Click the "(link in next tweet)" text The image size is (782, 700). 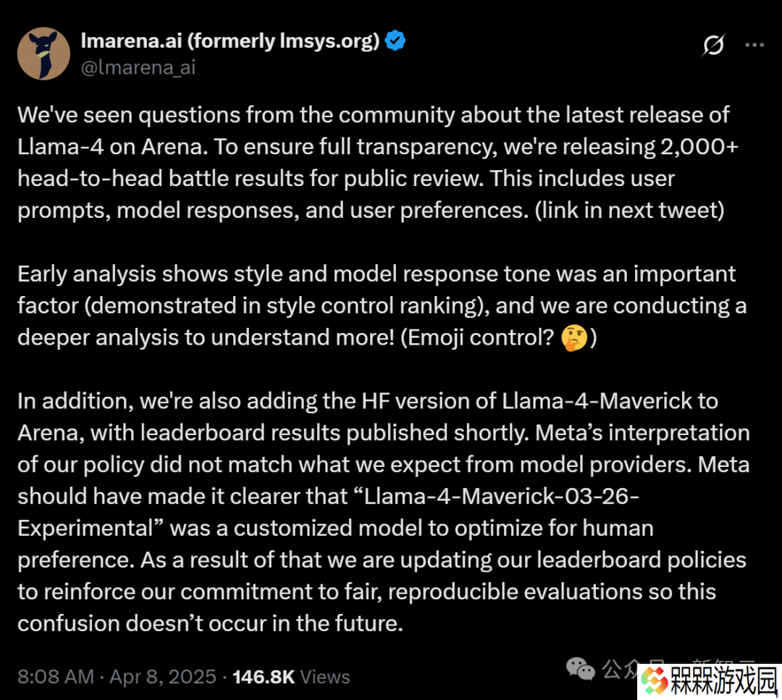point(629,211)
